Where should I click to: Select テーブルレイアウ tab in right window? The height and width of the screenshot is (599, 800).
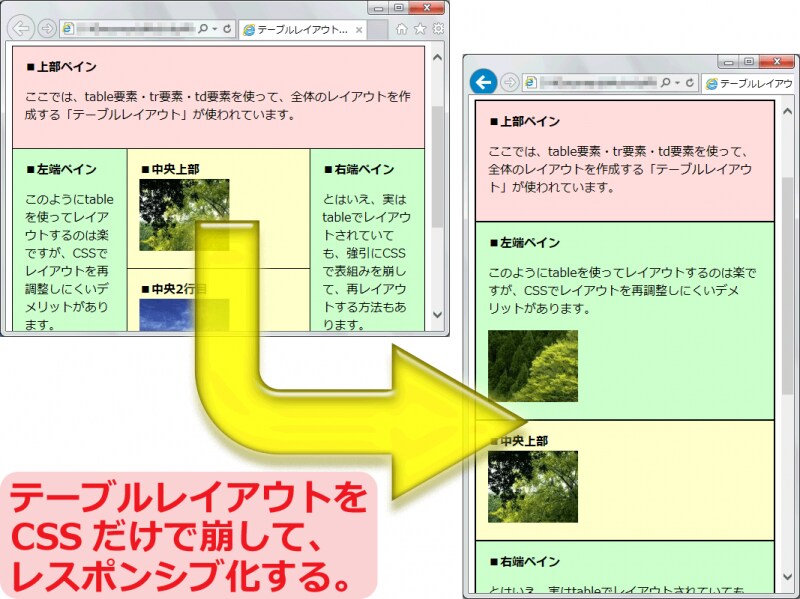pyautogui.click(x=750, y=84)
